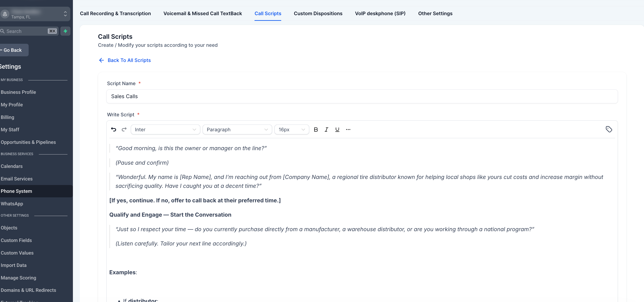This screenshot has height=302, width=644.
Task: Open Calendars settings
Action: point(11,166)
